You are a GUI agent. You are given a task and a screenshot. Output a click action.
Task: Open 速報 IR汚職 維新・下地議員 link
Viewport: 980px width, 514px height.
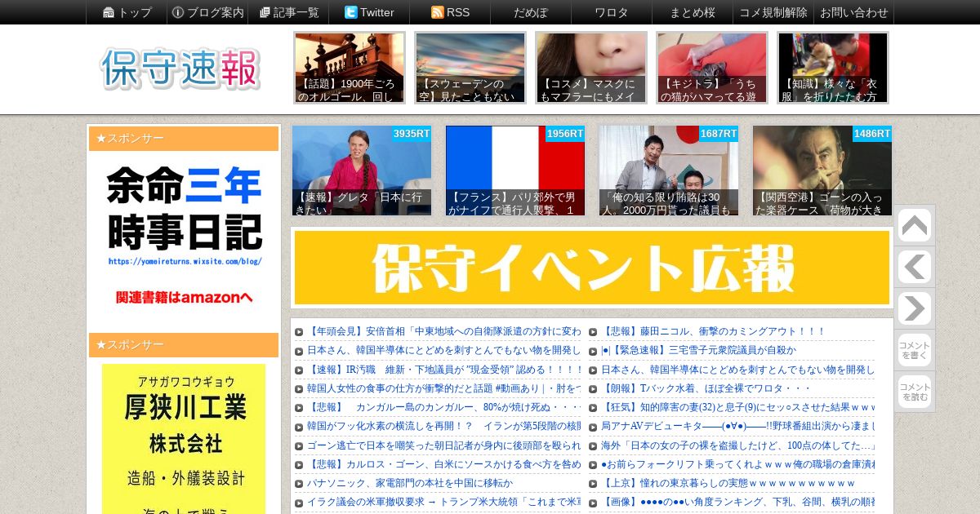coord(443,370)
